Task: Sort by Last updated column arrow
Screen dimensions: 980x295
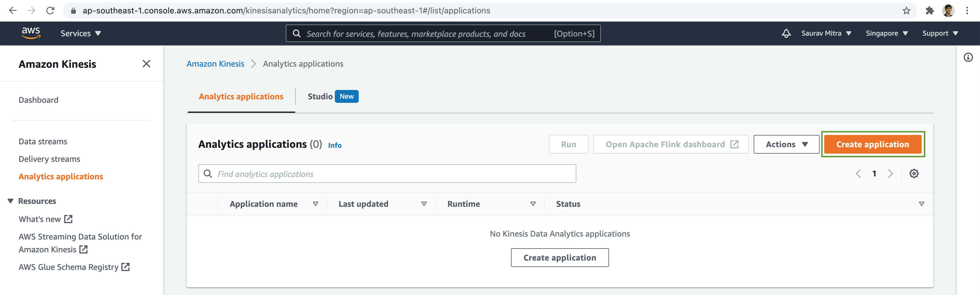Action: [x=424, y=204]
